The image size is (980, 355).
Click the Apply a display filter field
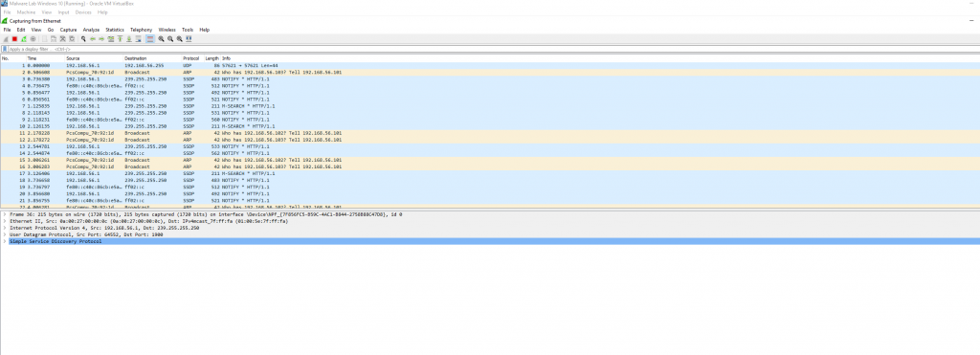494,49
